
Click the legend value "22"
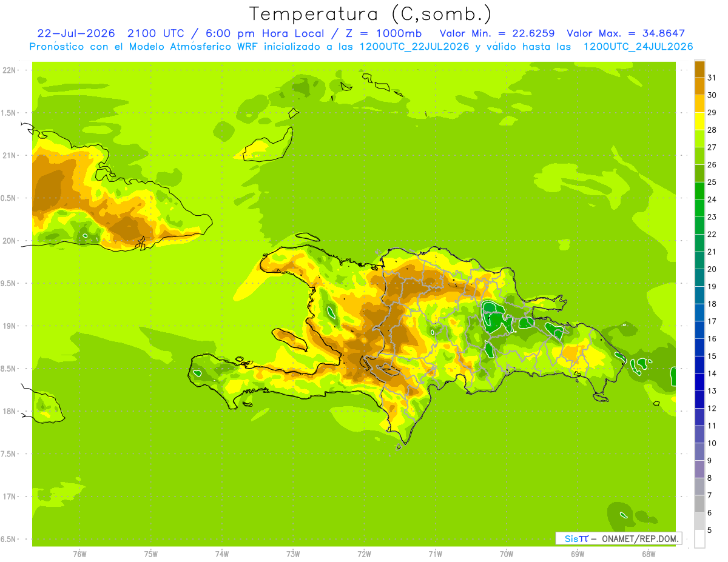(712, 234)
